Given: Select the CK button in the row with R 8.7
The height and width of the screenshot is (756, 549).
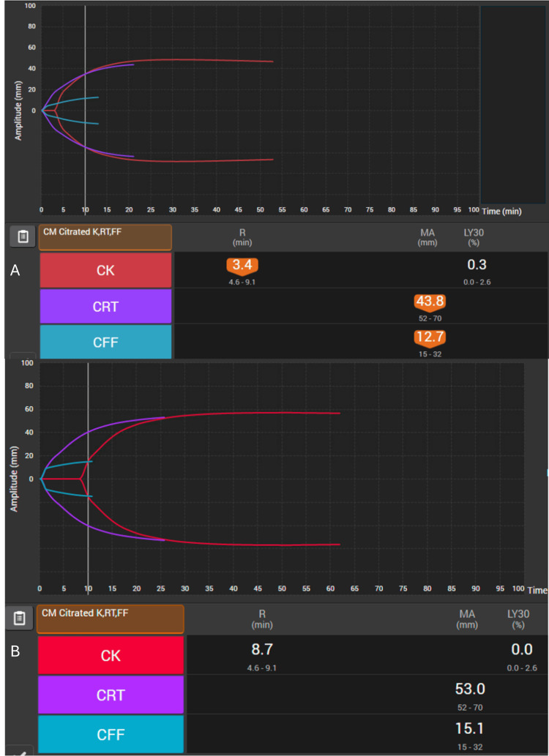Looking at the screenshot, I should [111, 655].
